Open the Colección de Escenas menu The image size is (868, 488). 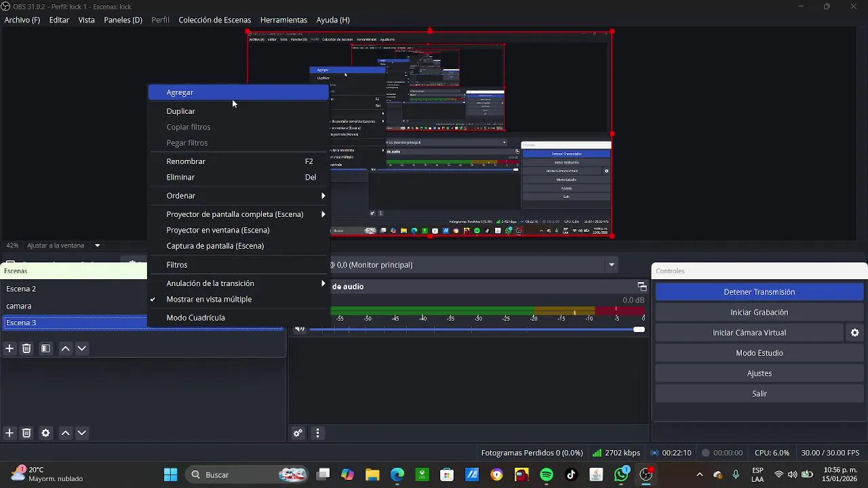(214, 20)
